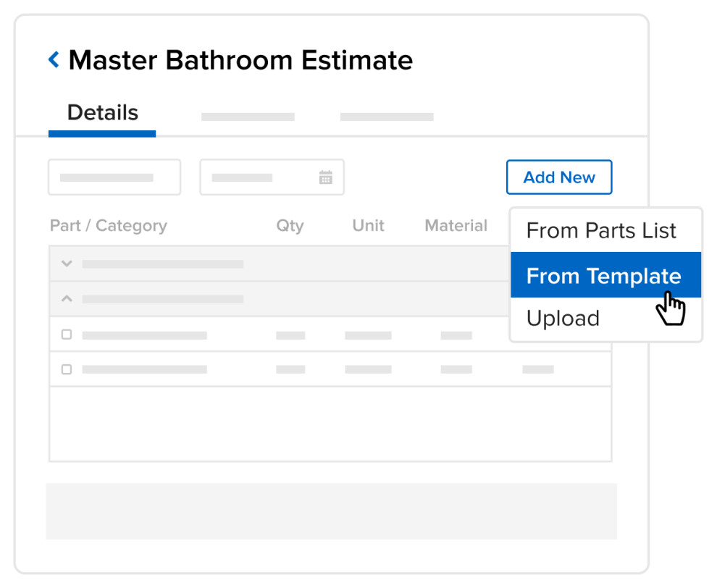Click the Qty column header
This screenshot has height=588, width=717.
tap(290, 225)
